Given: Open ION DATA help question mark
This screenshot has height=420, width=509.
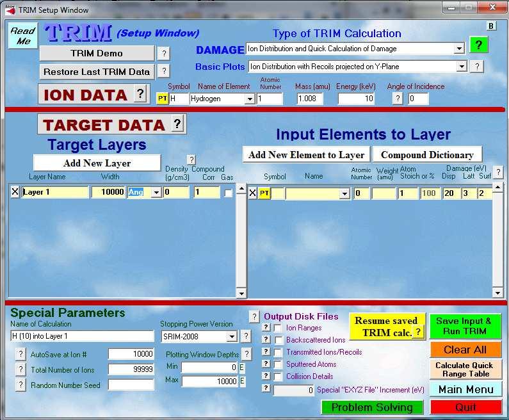Looking at the screenshot, I should (x=140, y=94).
